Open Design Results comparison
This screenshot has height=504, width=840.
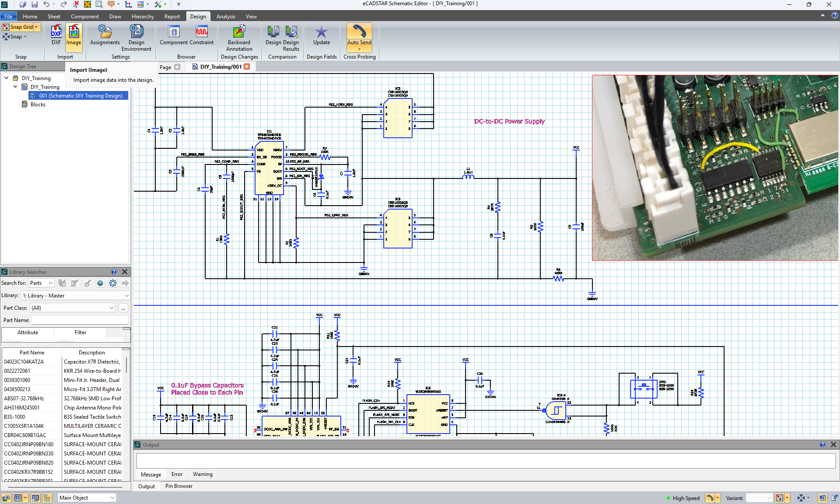point(291,38)
